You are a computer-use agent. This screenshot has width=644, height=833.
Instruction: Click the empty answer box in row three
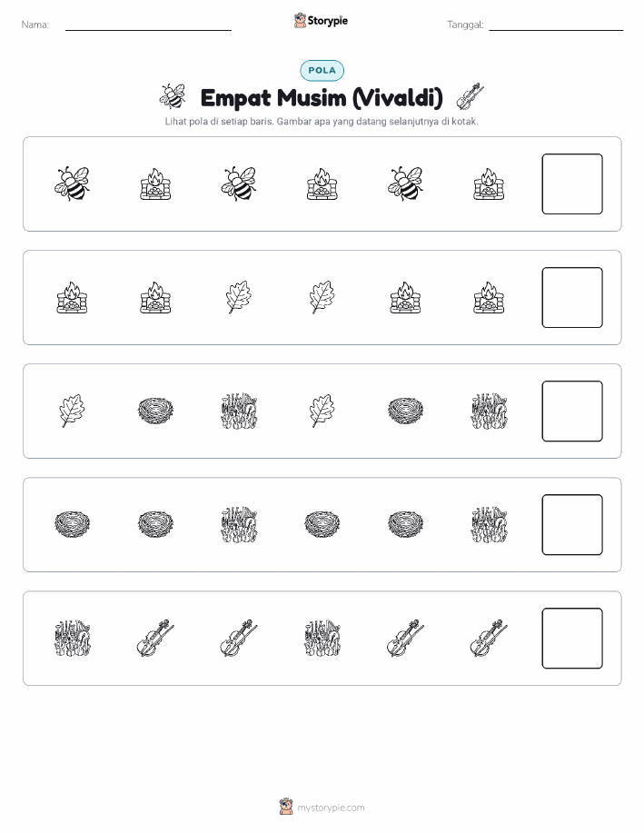(572, 412)
